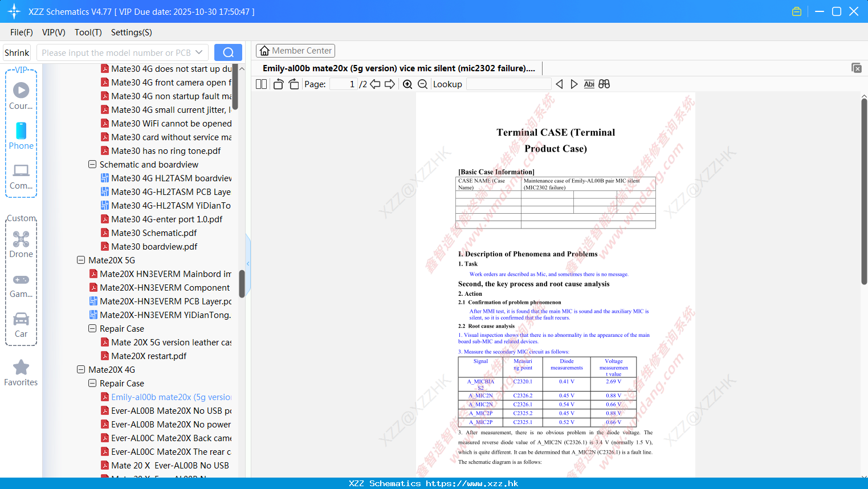Screen dimensions: 868x489
Task: Open Mate30 4G-HL2TASM YiDianTong file
Action: tap(166, 205)
